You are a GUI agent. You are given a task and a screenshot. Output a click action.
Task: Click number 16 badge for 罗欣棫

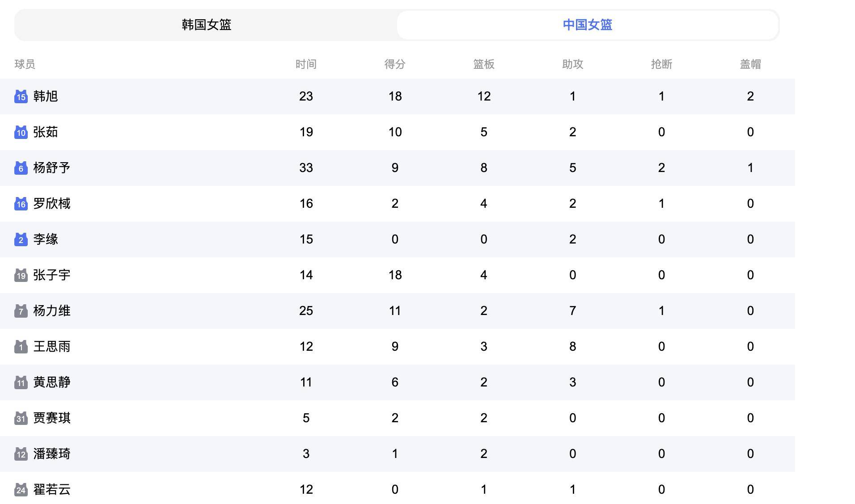tap(20, 204)
